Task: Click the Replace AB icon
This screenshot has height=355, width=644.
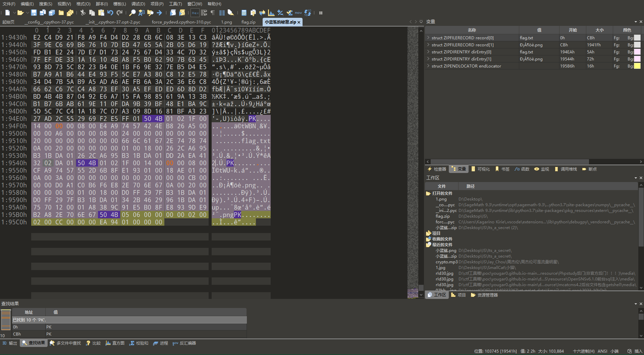Action: (141, 13)
